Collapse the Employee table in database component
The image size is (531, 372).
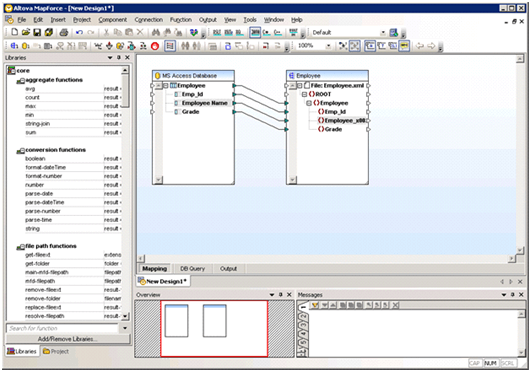tap(166, 86)
